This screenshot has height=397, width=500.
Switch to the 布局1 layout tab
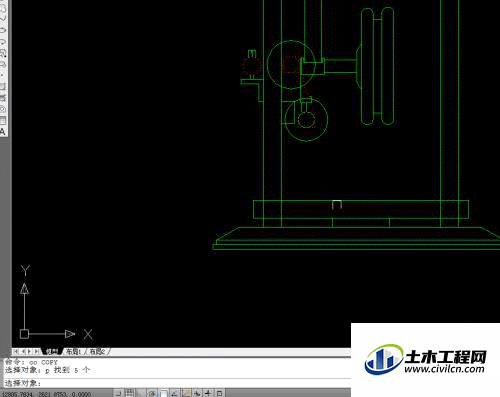coord(73,351)
